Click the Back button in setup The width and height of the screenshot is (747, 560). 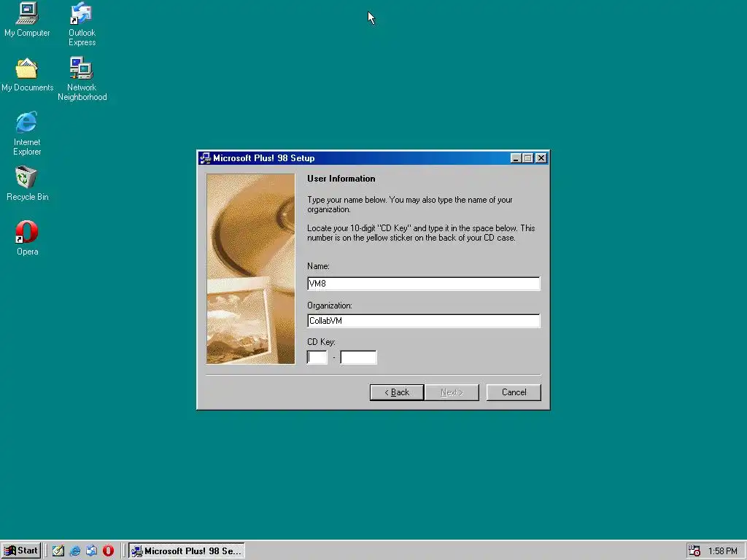[397, 392]
